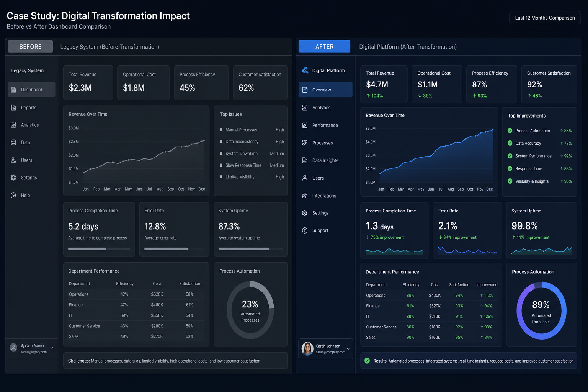Click the legacy System Uptime progress bar
Viewport: 588px width, 392px height.
pyautogui.click(x=251, y=249)
